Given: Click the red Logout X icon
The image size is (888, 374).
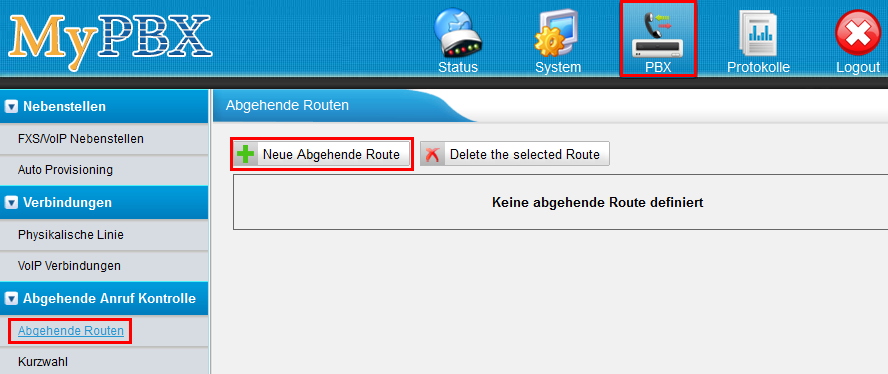Looking at the screenshot, I should pos(858,32).
